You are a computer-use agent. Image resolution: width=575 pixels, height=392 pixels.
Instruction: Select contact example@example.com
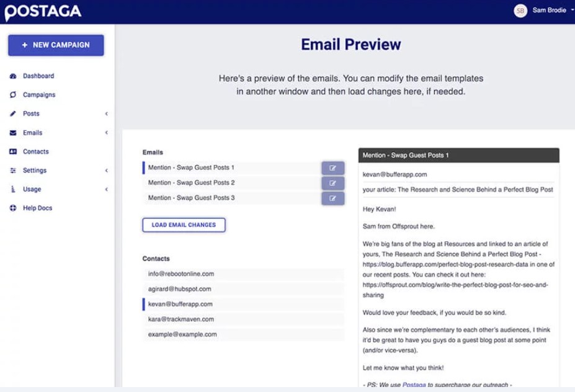pos(243,334)
